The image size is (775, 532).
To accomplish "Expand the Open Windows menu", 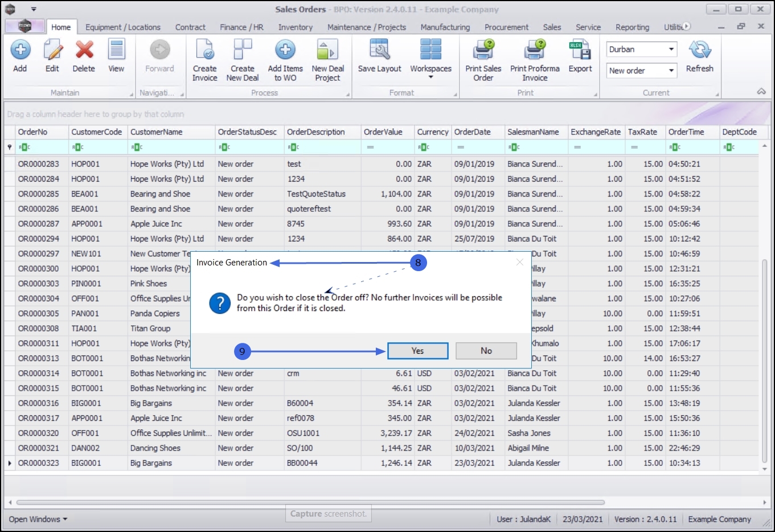I will click(38, 519).
